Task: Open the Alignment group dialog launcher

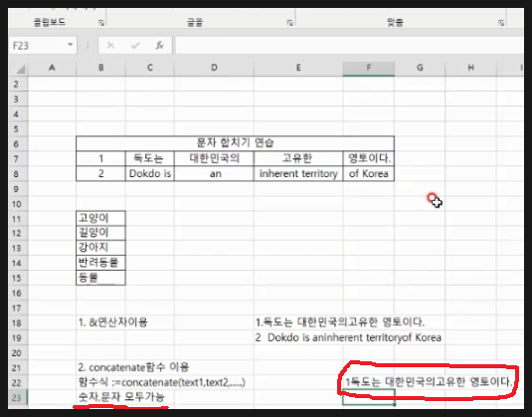Action: point(501,23)
